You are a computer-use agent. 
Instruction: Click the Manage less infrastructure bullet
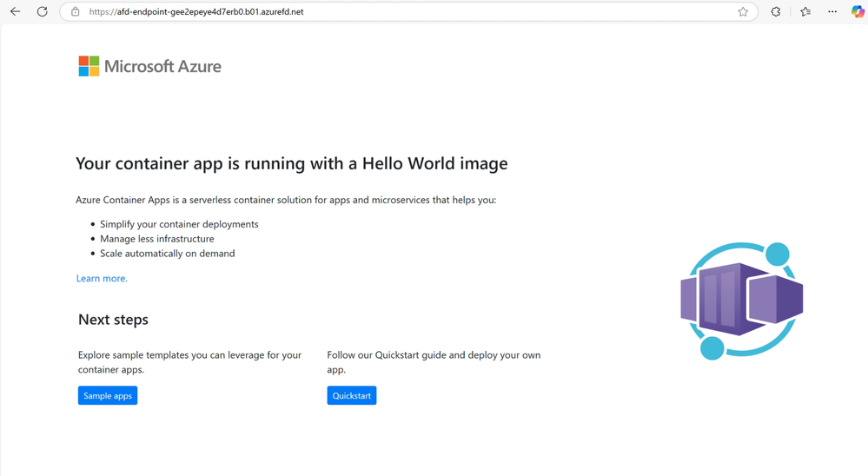point(156,239)
